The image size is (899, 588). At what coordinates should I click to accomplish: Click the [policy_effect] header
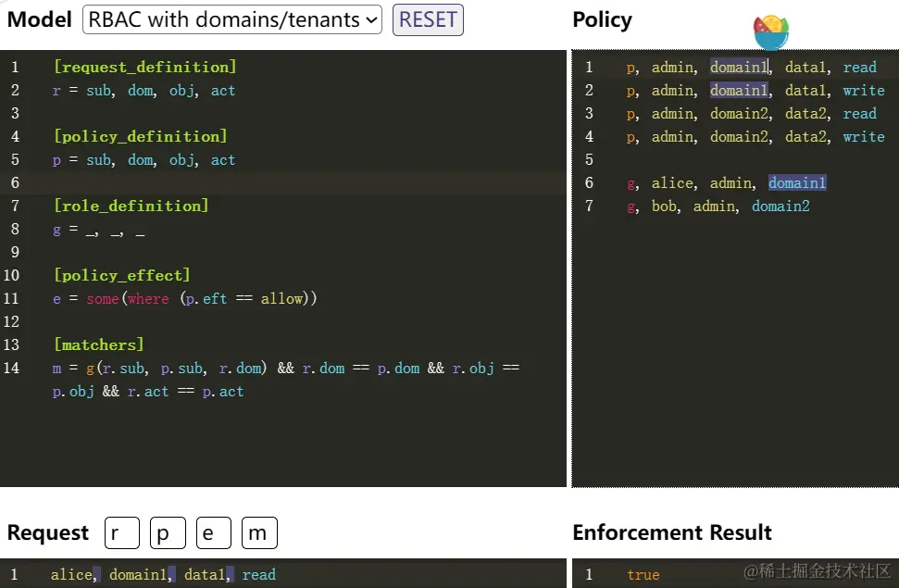pyautogui.click(x=121, y=275)
